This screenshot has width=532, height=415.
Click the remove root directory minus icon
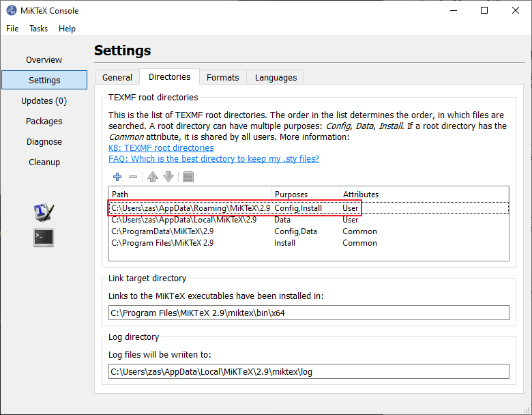click(x=133, y=177)
